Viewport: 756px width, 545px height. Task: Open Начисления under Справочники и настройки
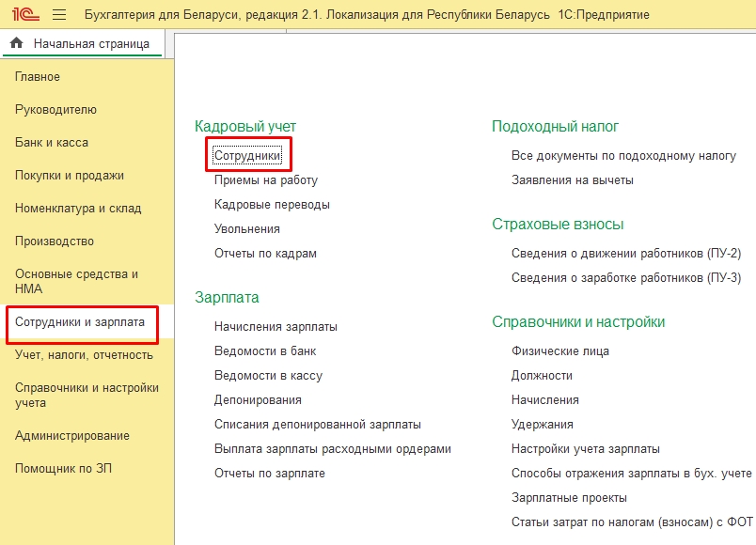click(545, 400)
